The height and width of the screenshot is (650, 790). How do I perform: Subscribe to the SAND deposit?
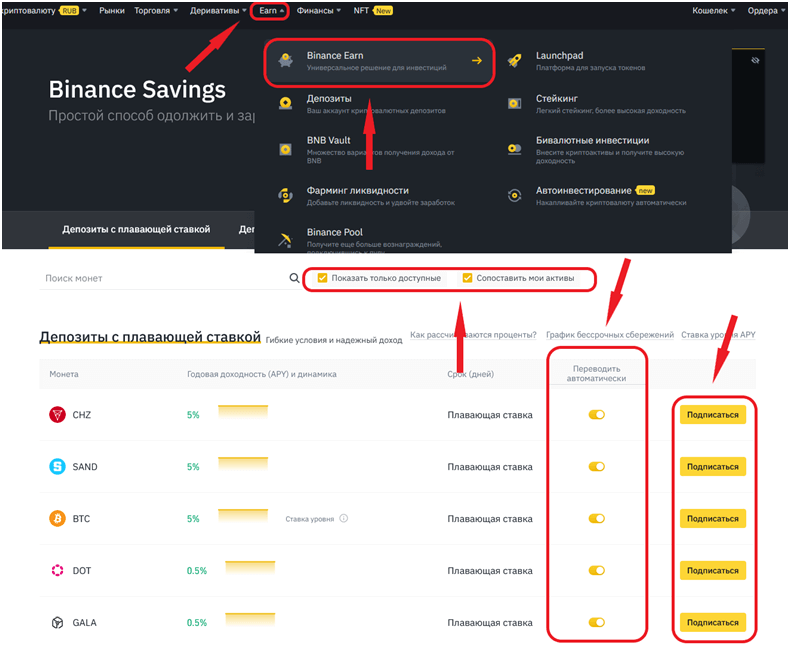click(713, 467)
